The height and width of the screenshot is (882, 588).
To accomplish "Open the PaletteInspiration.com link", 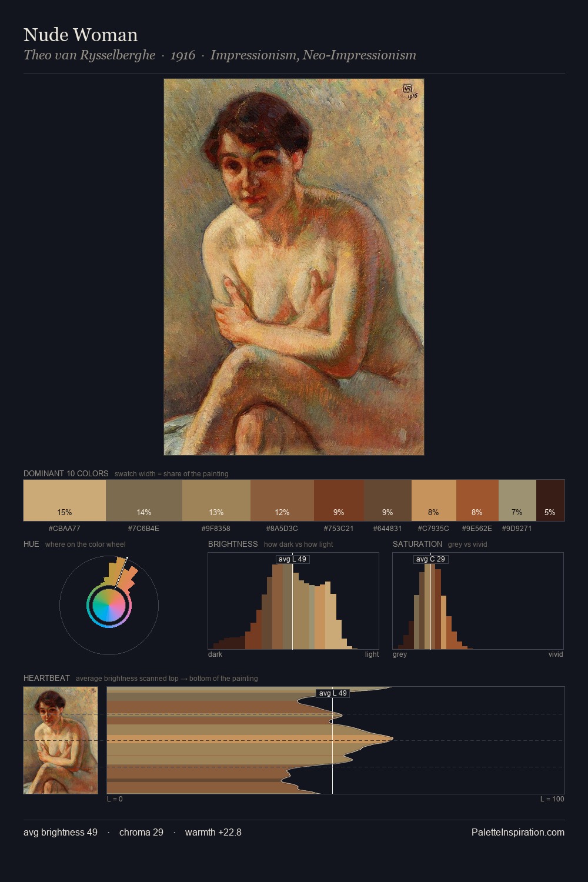I will pyautogui.click(x=517, y=832).
